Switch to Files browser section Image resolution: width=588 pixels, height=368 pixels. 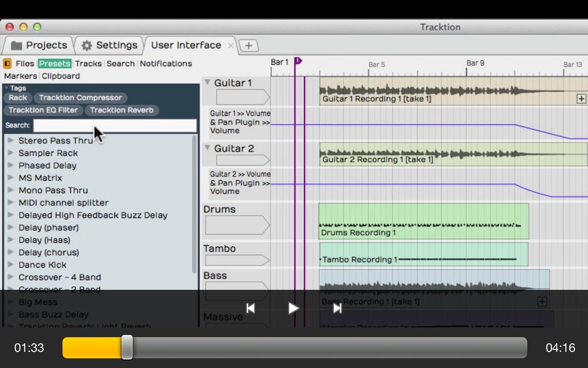pyautogui.click(x=25, y=63)
